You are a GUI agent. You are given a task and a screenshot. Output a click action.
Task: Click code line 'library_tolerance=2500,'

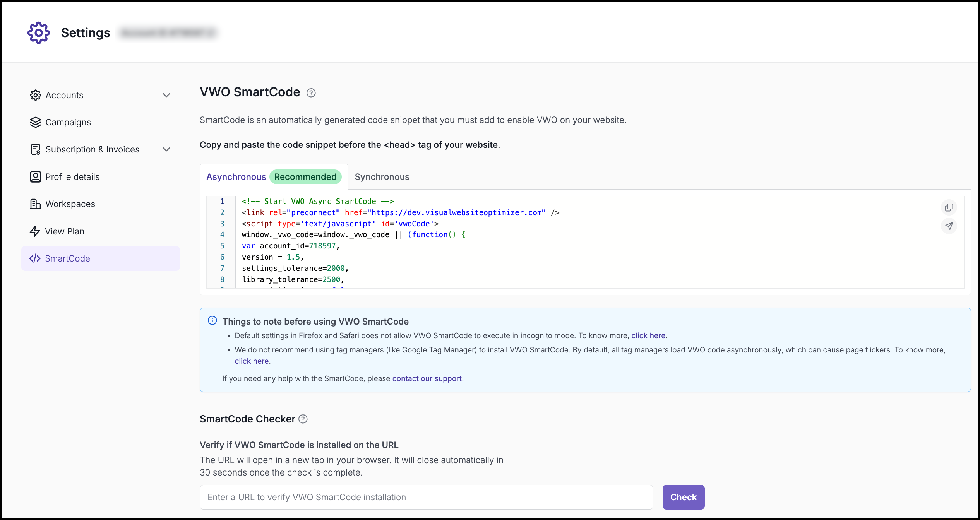tap(293, 279)
